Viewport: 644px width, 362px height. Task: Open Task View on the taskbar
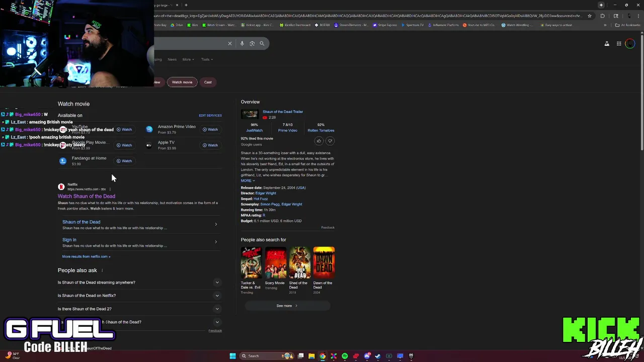(x=300, y=356)
